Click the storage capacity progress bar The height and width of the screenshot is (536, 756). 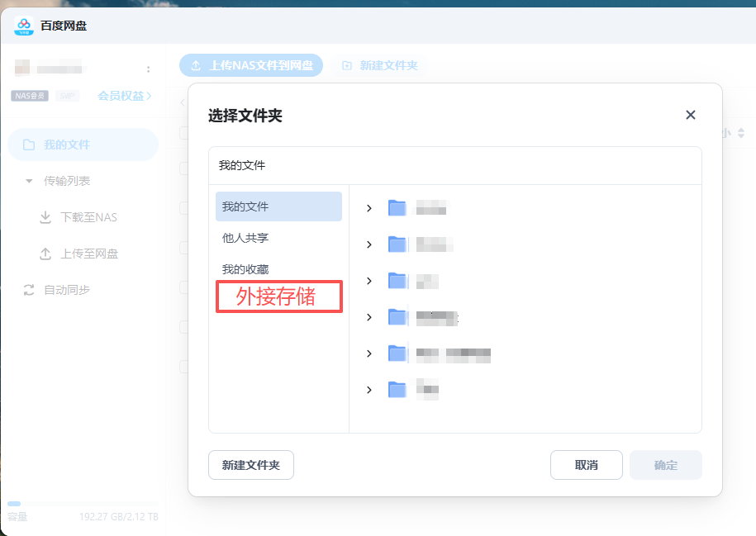(83, 504)
